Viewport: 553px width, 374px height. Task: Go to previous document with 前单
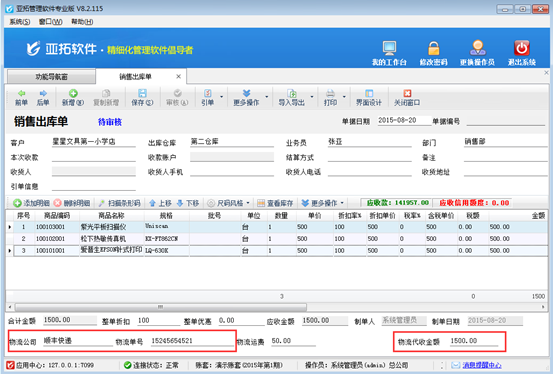pyautogui.click(x=22, y=94)
